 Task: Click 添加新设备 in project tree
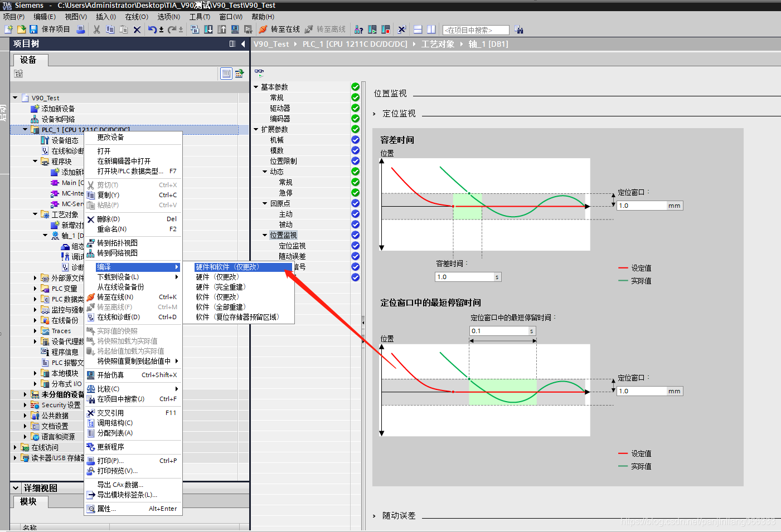coord(58,109)
